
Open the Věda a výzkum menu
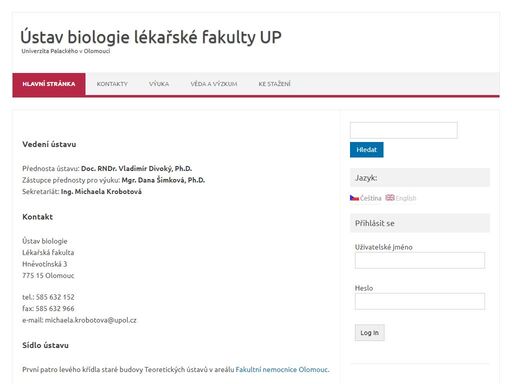coord(214,84)
